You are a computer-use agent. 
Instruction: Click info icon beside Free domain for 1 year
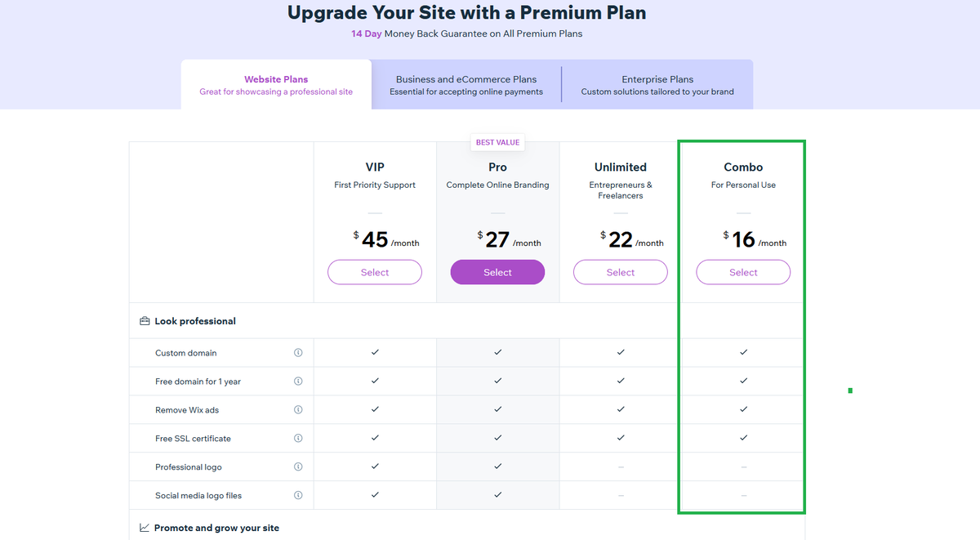point(298,382)
